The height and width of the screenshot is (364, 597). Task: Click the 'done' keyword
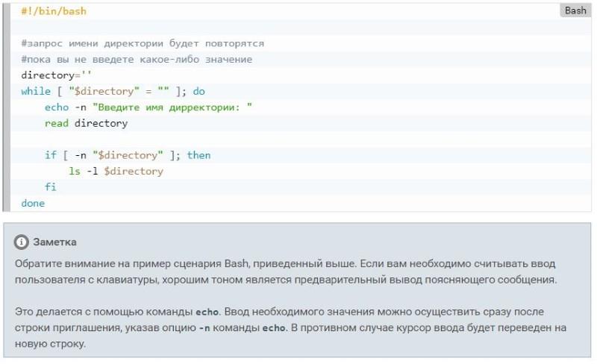33,204
